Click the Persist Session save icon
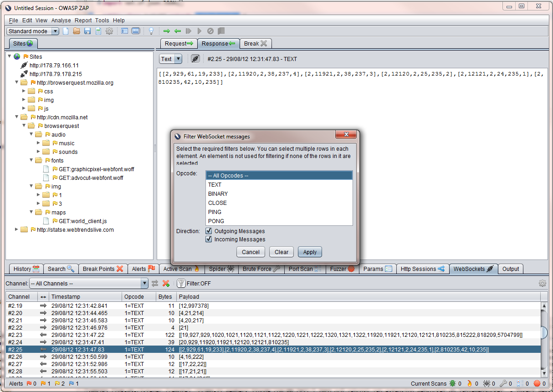 tap(87, 31)
